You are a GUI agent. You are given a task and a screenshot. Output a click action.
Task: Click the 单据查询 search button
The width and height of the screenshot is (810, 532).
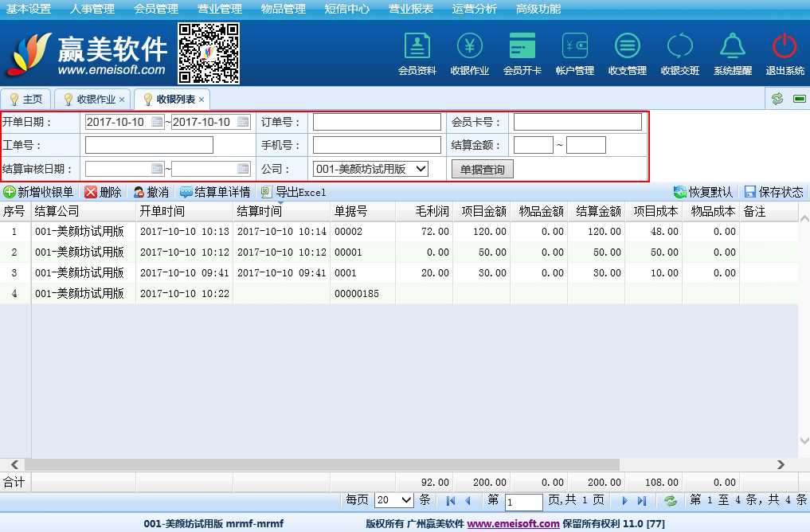tap(482, 169)
